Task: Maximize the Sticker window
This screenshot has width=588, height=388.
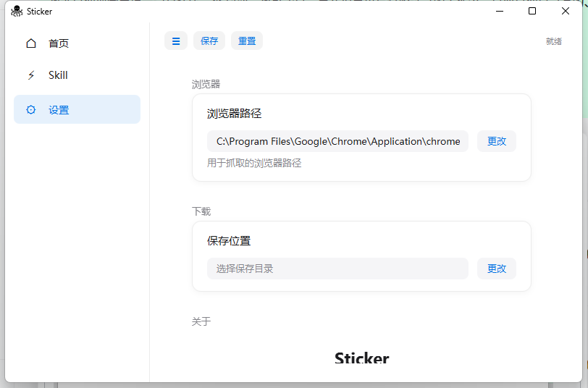Action: [x=532, y=12]
